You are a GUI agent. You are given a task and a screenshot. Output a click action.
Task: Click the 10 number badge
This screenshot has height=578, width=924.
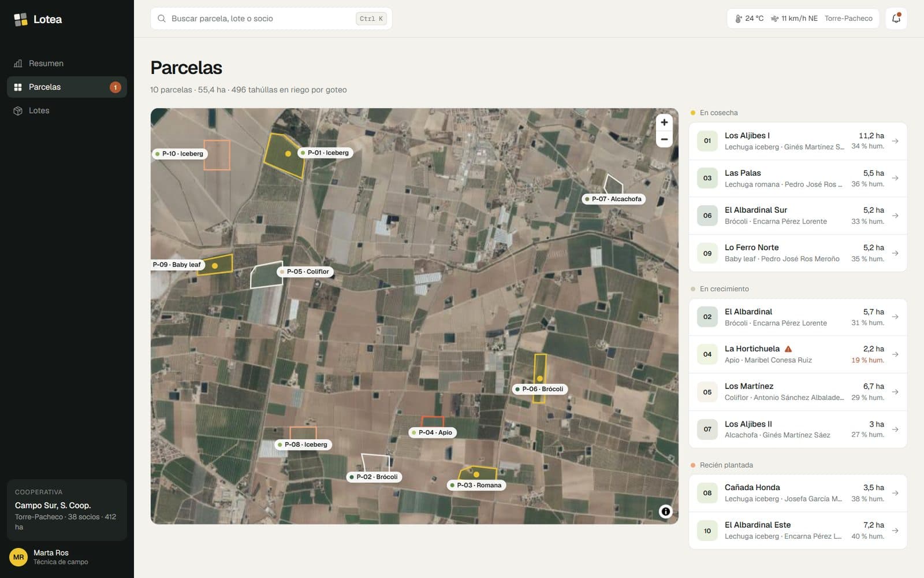(x=707, y=531)
